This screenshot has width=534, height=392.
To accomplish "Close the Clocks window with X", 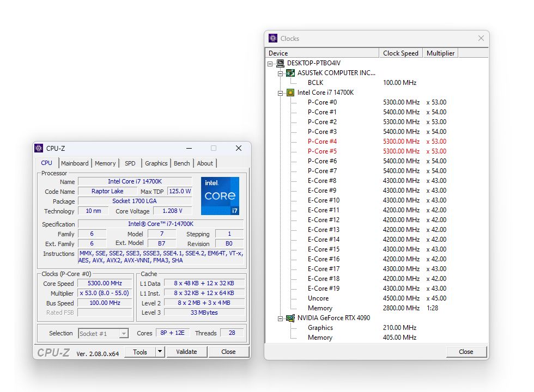I will [x=481, y=38].
